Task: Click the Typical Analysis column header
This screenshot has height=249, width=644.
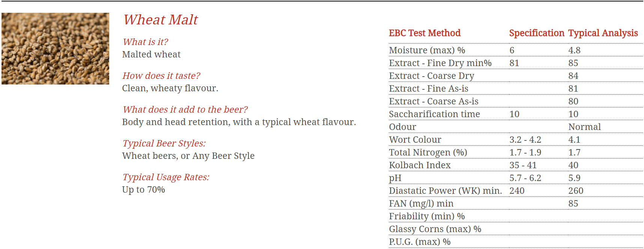Action: (603, 33)
